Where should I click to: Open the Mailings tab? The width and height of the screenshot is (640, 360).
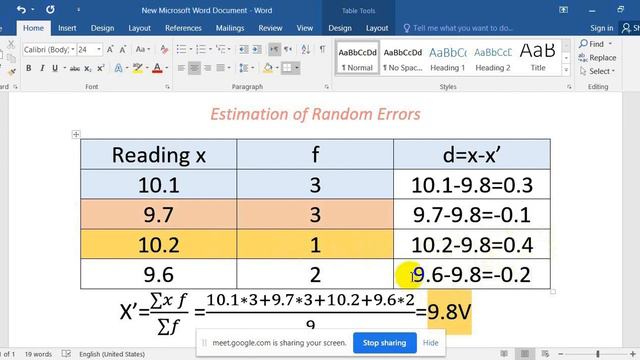pyautogui.click(x=230, y=28)
